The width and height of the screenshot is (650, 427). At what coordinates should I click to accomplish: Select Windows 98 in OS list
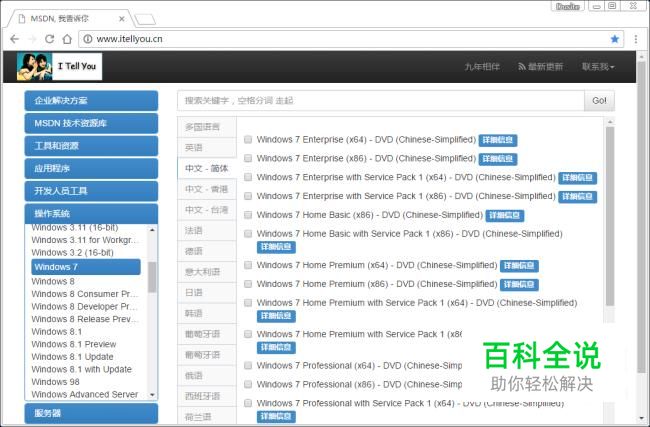tap(56, 382)
